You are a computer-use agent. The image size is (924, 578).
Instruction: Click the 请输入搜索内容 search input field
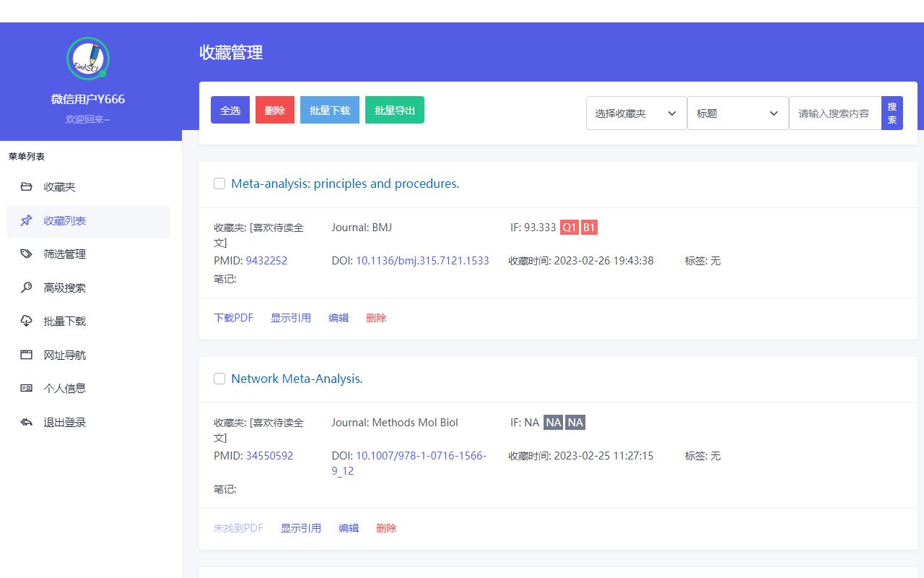click(835, 113)
